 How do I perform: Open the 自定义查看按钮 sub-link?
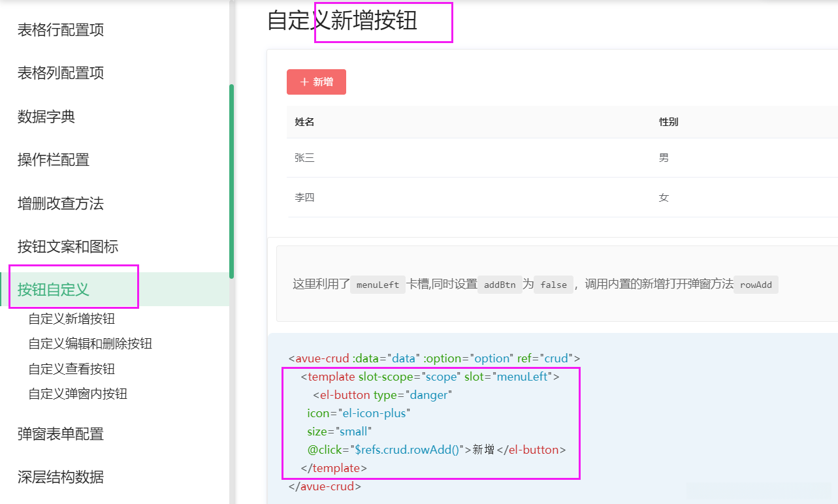(72, 369)
